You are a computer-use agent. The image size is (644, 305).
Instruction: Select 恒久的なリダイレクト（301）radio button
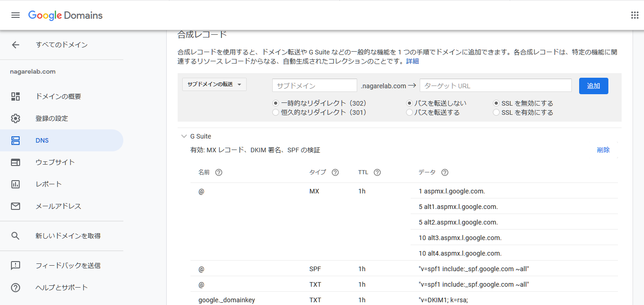(x=275, y=112)
